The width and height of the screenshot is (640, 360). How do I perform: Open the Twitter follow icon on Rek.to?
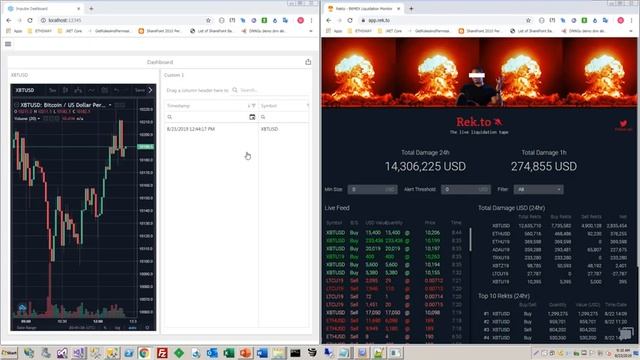pos(623,124)
